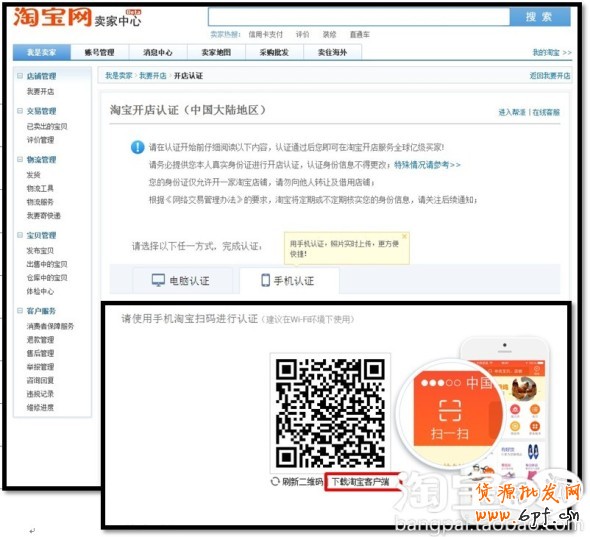Click the 下载淘宝客户端 link
Viewport: 590px width, 537px height.
[x=360, y=482]
